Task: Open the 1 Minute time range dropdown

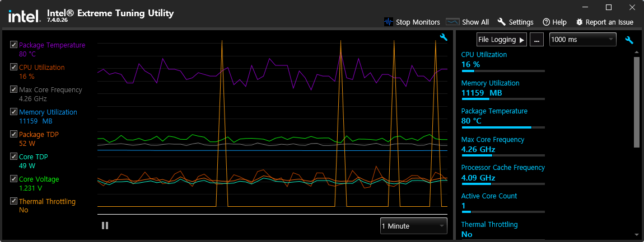Action: pos(414,226)
